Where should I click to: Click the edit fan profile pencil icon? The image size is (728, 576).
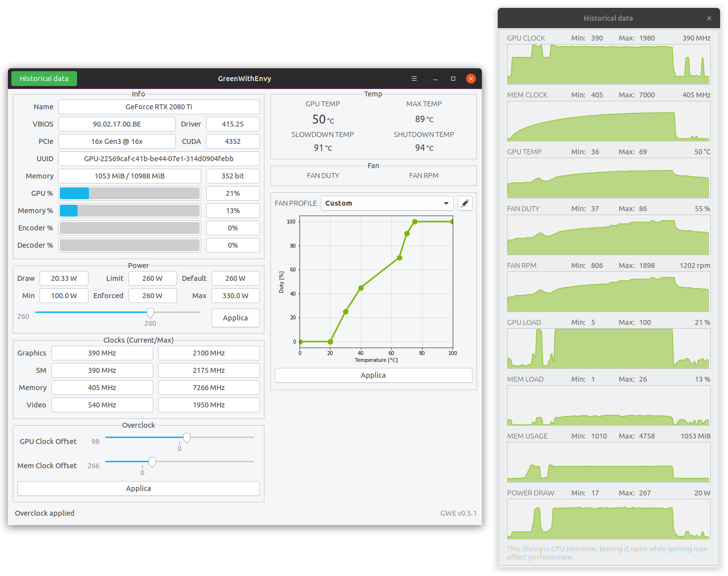point(465,203)
